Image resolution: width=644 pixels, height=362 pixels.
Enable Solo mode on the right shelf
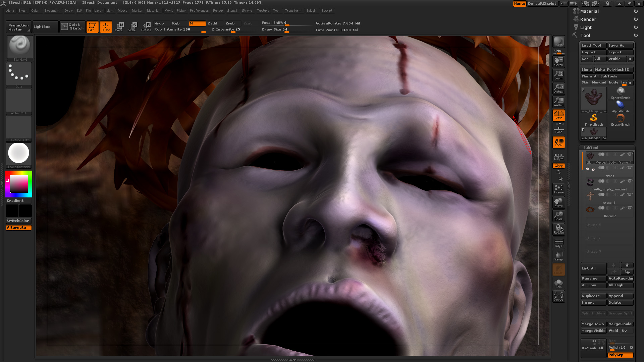point(558,283)
